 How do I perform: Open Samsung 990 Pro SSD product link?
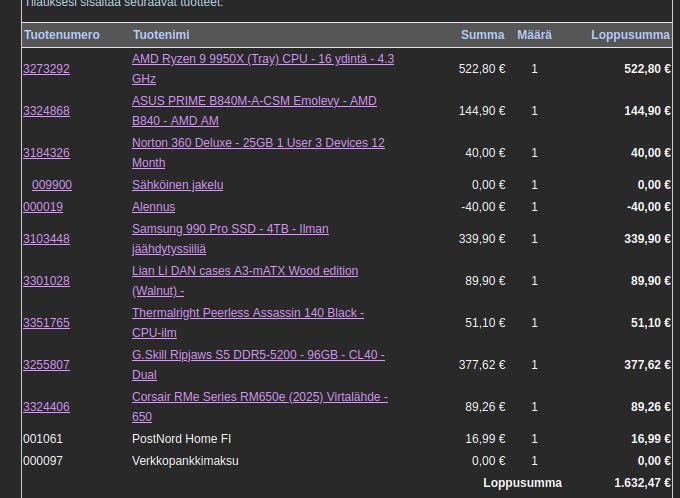point(230,239)
